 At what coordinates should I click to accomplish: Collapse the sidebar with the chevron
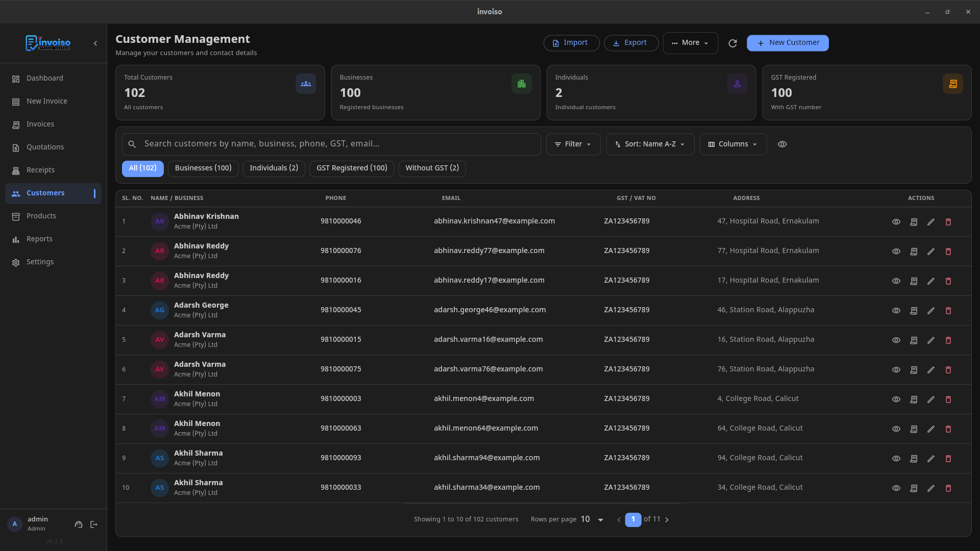click(95, 43)
